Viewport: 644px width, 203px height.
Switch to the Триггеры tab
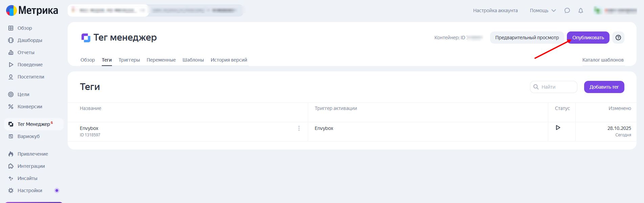[129, 60]
